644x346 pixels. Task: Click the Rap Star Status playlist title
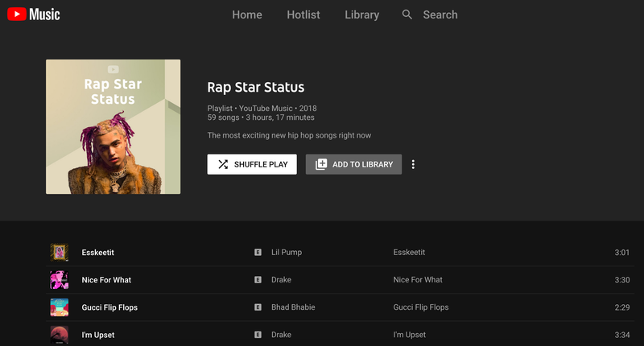tap(255, 87)
